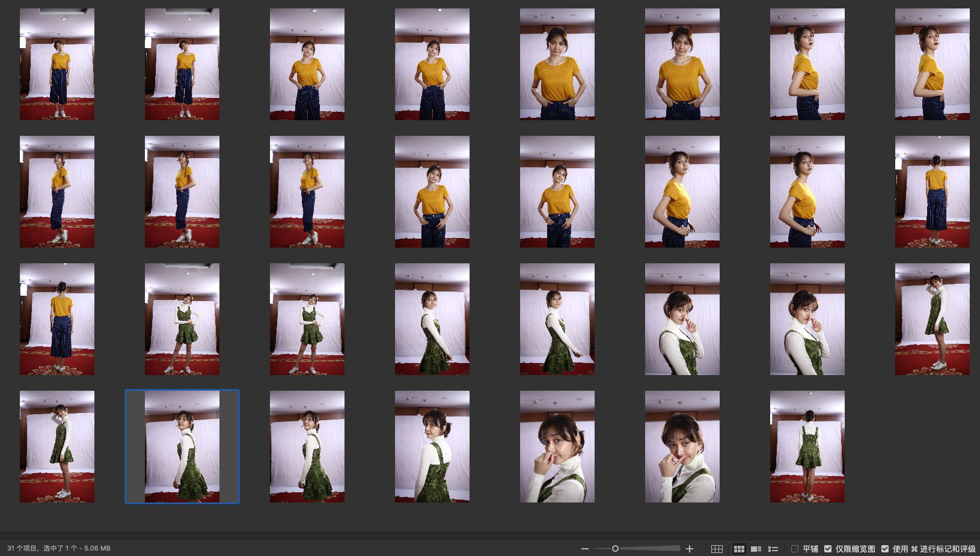Screen dimensions: 980x556
Task: Click the thumbnail size slider handle
Action: (615, 549)
